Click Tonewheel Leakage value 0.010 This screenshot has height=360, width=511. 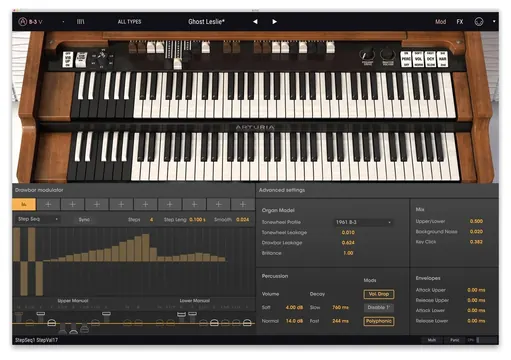pos(348,232)
